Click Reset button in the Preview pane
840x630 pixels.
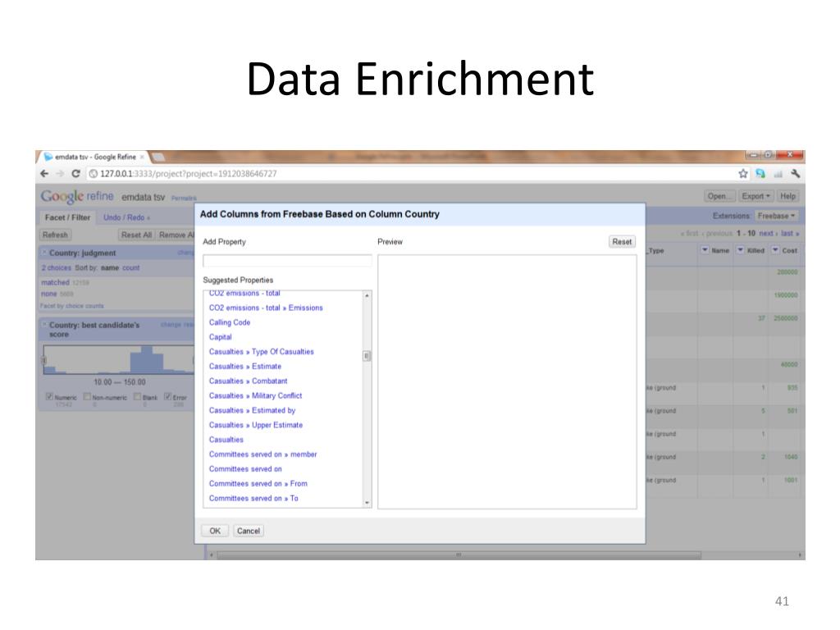pos(622,242)
